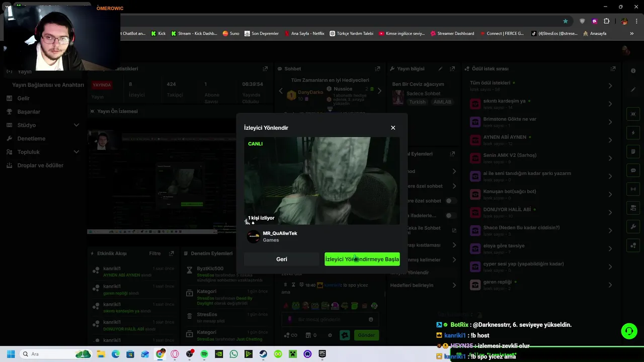The width and height of the screenshot is (644, 362).
Task: Click the pencil icon in right toolbar
Action: coord(633,89)
